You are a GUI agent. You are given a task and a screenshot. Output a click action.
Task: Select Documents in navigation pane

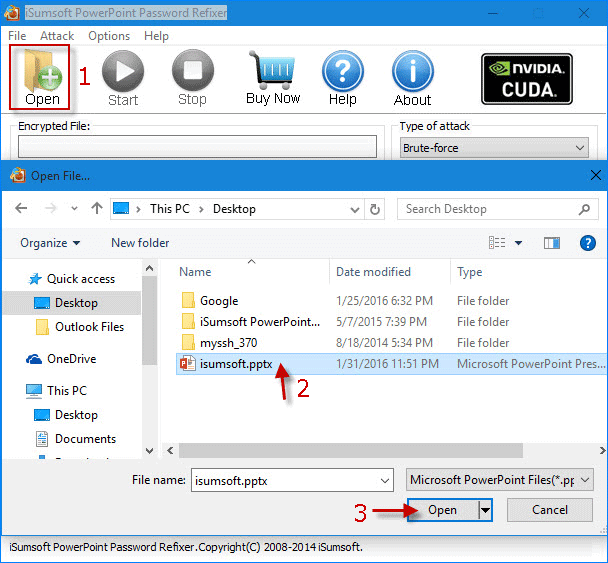(76, 439)
